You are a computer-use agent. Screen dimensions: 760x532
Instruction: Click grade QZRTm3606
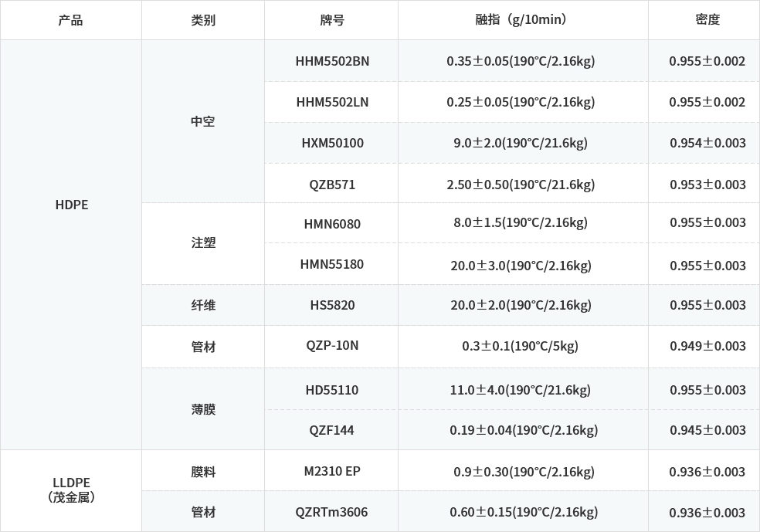click(x=332, y=512)
